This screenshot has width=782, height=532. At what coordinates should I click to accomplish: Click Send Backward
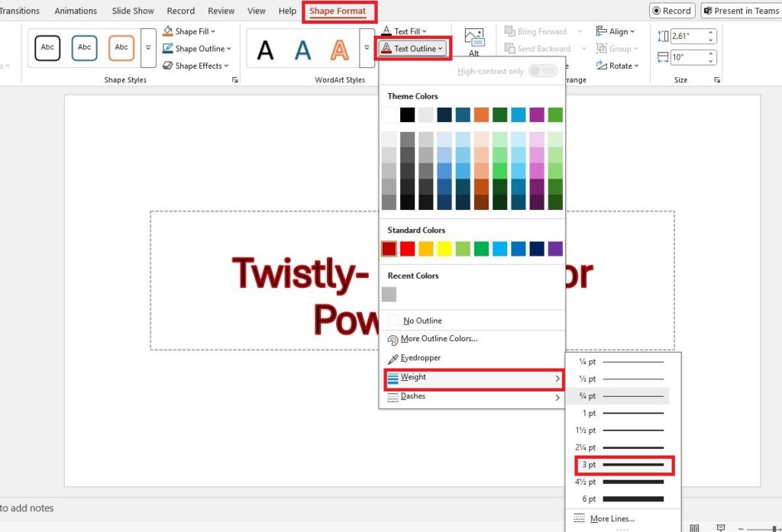click(538, 48)
